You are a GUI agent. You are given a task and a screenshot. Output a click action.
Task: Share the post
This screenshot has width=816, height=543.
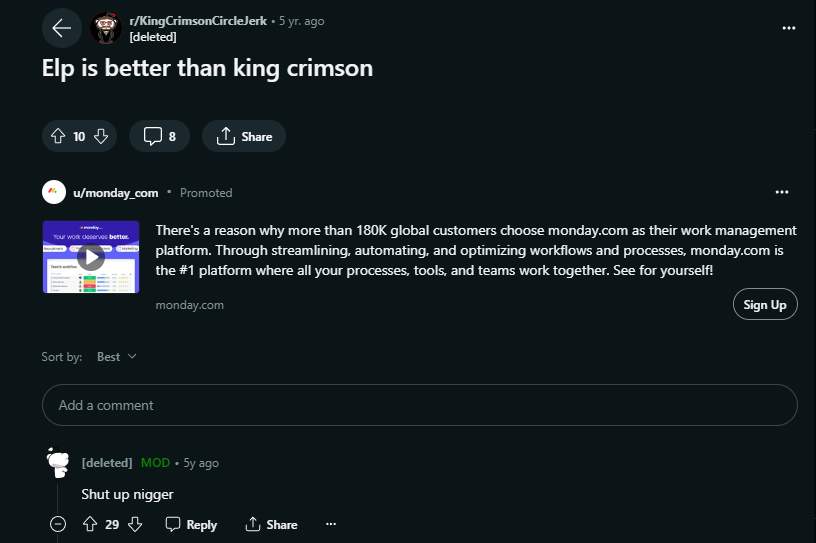pos(244,136)
